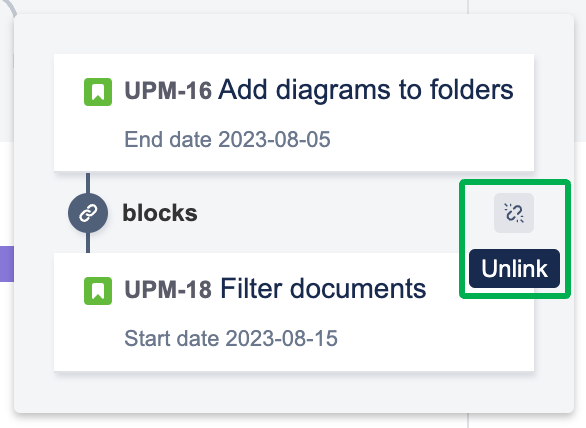Click the purple timeline bar at left edge
The width and height of the screenshot is (586, 428).
7,264
